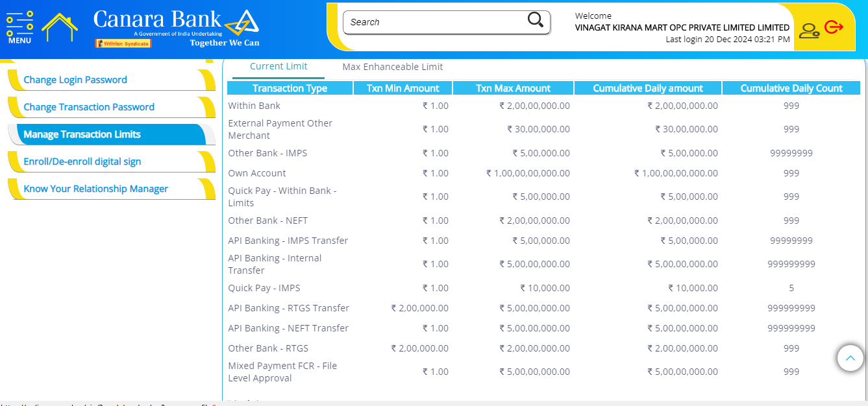Click the 'Own Account' row label

coord(257,173)
